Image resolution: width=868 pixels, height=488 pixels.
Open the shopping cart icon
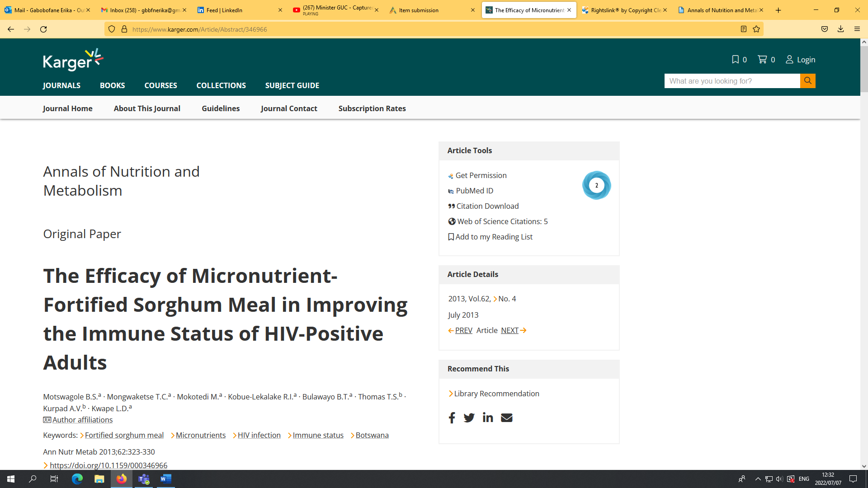762,60
